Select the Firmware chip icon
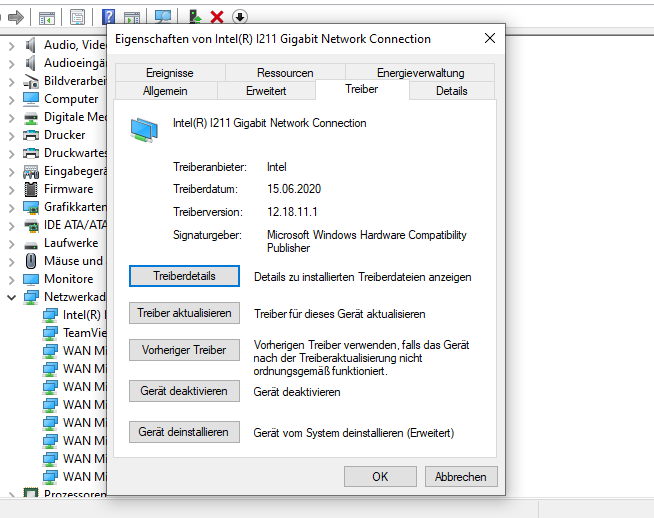The height and width of the screenshot is (518, 654). (x=31, y=189)
